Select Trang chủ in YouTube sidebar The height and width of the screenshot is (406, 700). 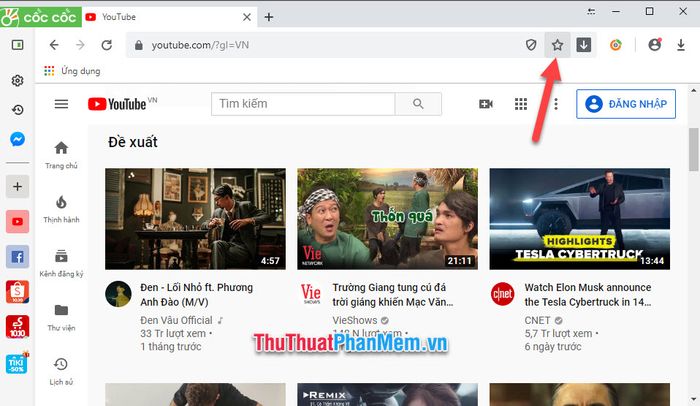point(61,155)
